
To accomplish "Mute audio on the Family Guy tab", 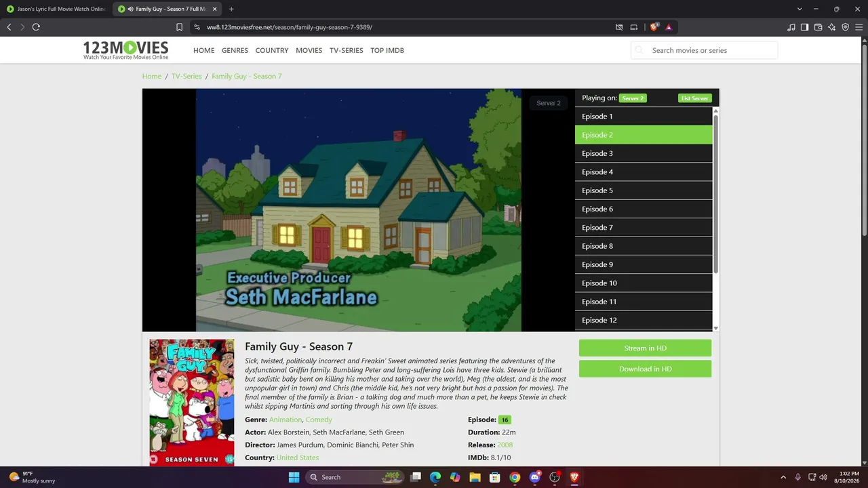I will [x=130, y=9].
